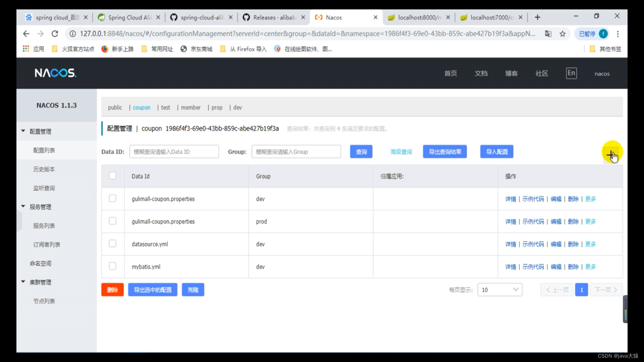Click the 导入配置 button
Screen dimensions: 644x362
coord(497,152)
